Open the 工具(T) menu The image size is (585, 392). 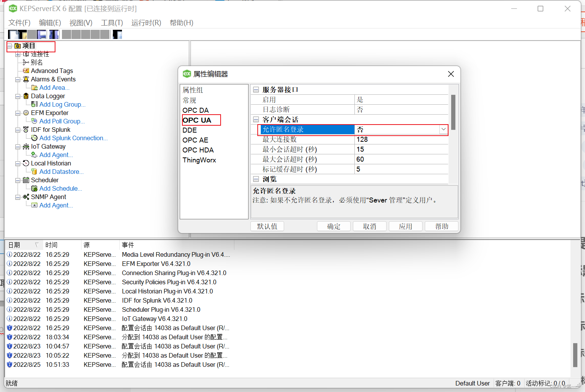112,23
